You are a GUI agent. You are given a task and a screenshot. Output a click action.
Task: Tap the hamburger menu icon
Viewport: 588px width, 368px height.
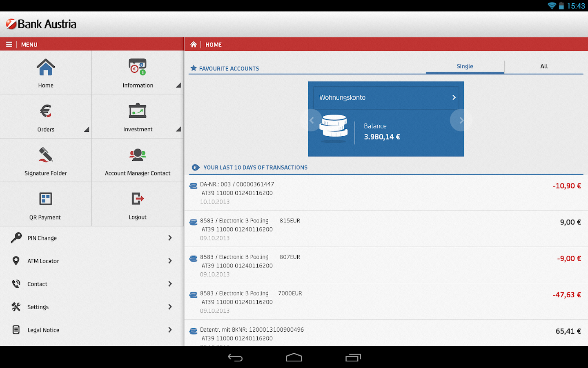(x=9, y=44)
